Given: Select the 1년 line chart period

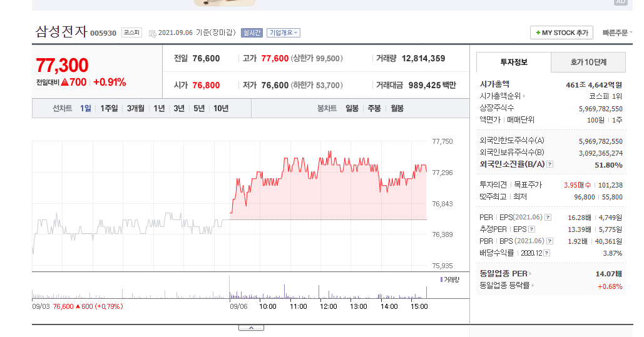Looking at the screenshot, I should pyautogui.click(x=159, y=108).
